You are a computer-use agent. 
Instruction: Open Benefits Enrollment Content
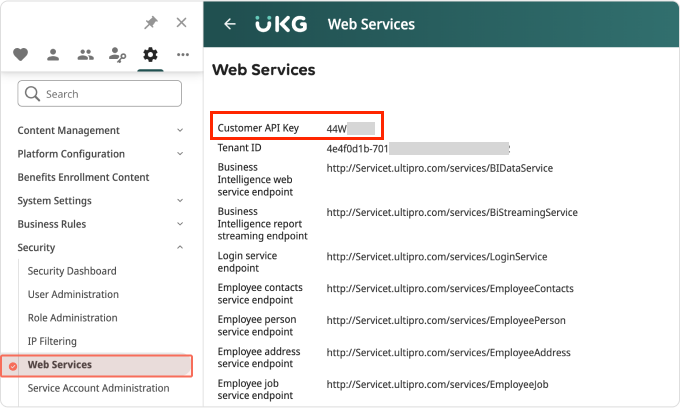point(83,178)
